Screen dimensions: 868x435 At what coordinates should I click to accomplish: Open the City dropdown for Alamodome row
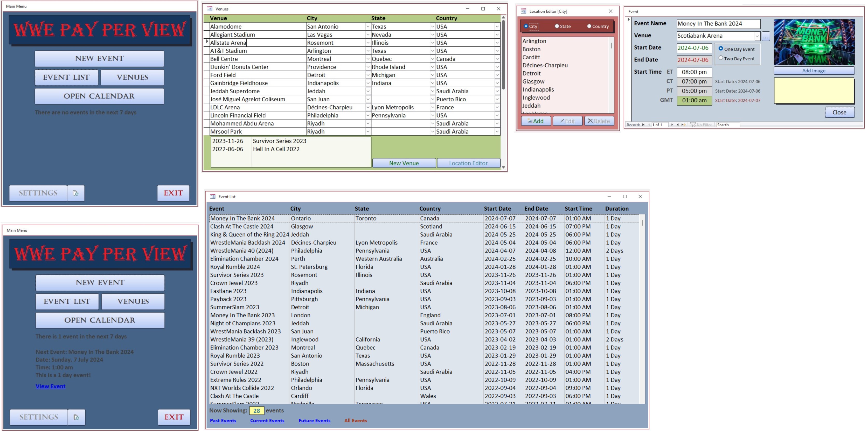(x=368, y=27)
